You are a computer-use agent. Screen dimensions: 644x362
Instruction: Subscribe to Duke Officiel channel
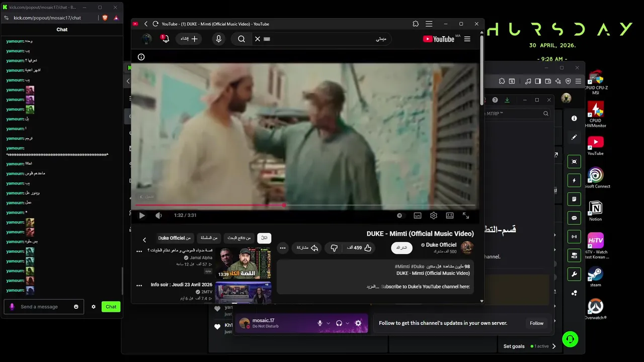pos(401,248)
